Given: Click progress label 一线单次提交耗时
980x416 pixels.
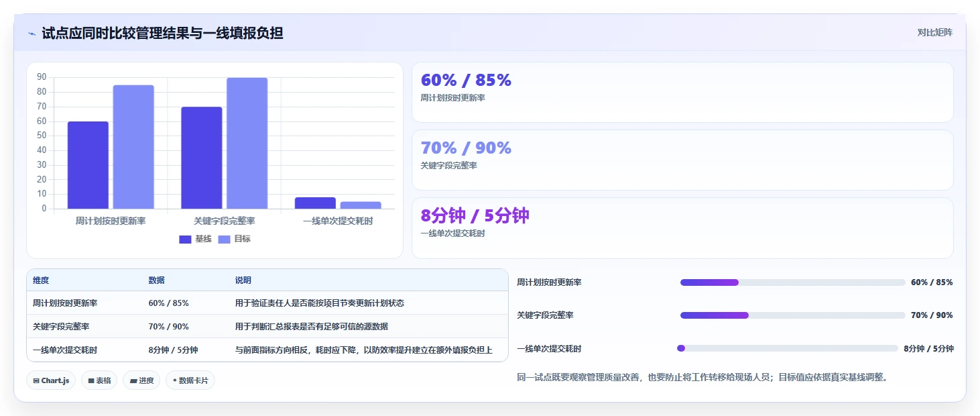Looking at the screenshot, I should [x=549, y=349].
